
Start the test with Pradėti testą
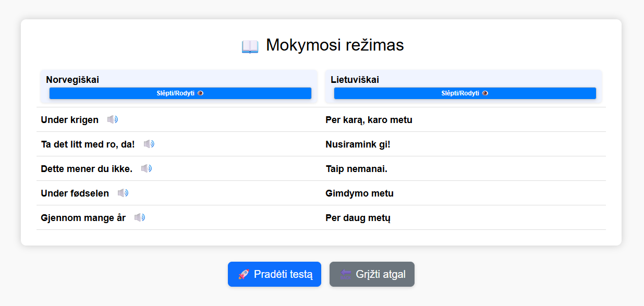click(x=274, y=274)
